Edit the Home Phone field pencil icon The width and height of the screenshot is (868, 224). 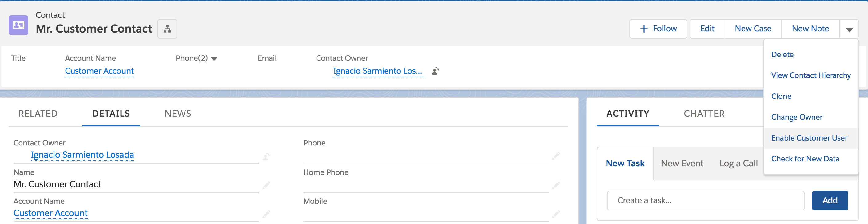[556, 185]
